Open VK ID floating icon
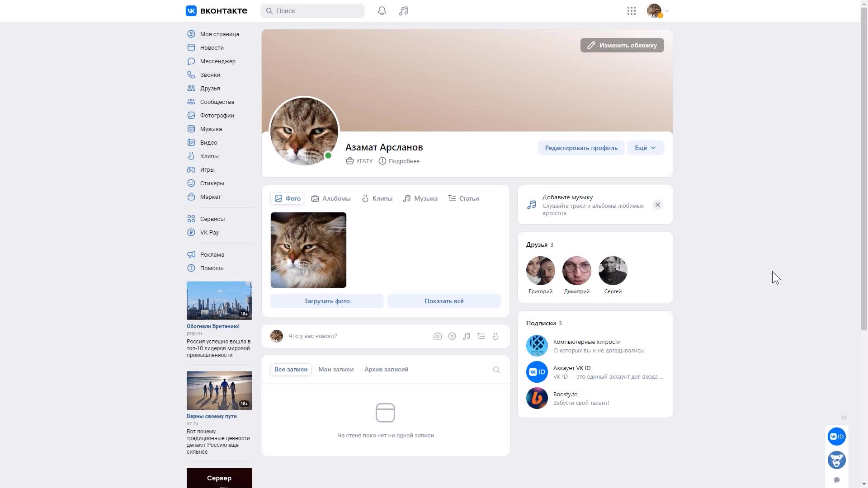Viewport: 868px width, 488px height. pyautogui.click(x=836, y=436)
